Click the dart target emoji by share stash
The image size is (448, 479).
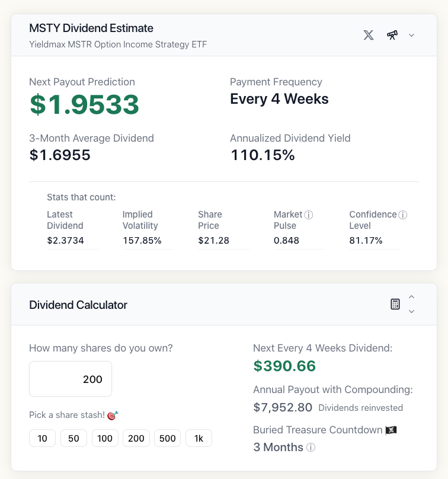113,415
